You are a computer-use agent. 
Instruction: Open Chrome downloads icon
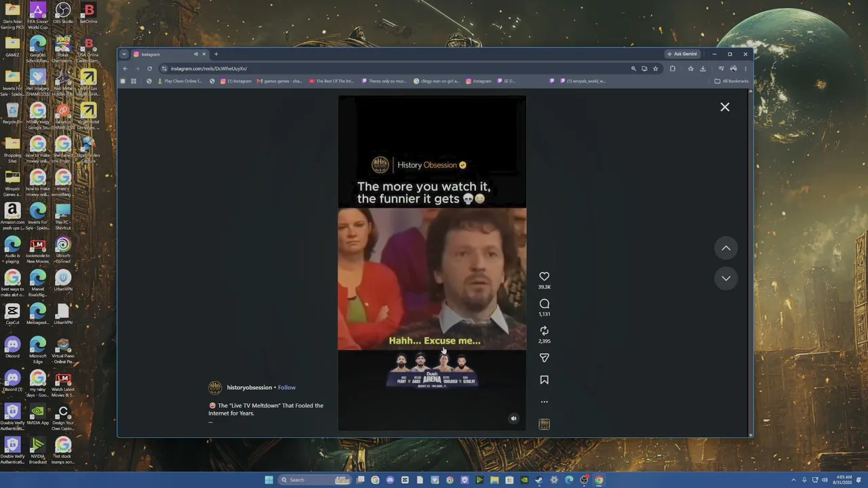703,68
